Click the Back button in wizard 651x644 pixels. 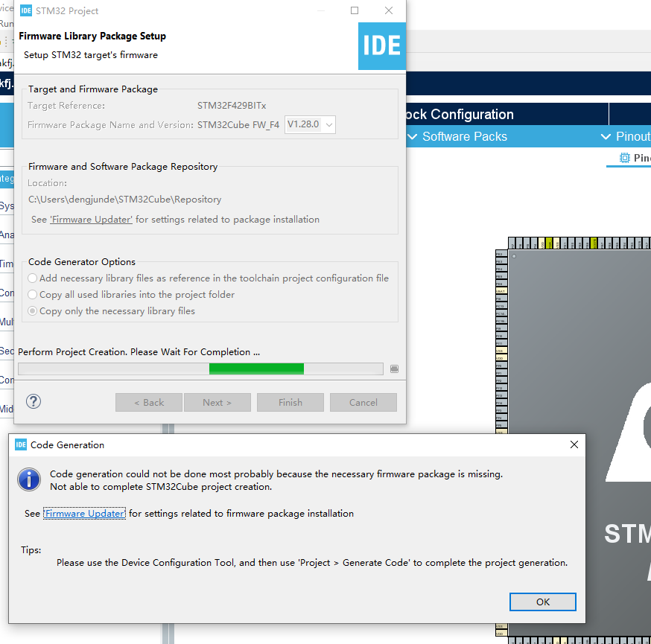pos(149,403)
